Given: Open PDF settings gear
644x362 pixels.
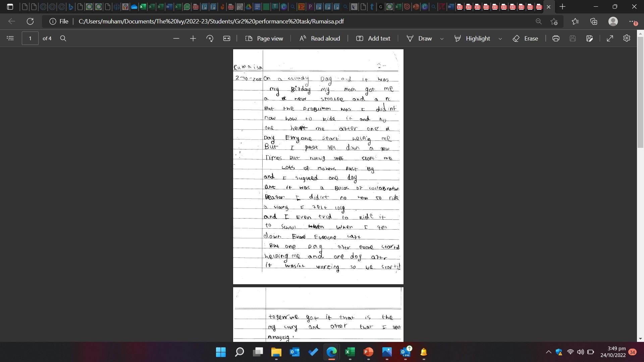Looking at the screenshot, I should point(627,38).
